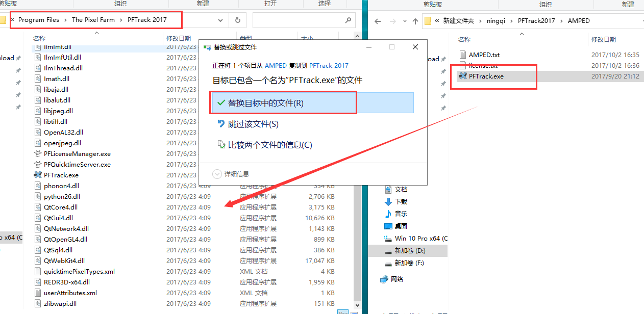Screen dimensions: 644x314
Task: Click the QtSql4.dll file name
Action: [58, 250]
